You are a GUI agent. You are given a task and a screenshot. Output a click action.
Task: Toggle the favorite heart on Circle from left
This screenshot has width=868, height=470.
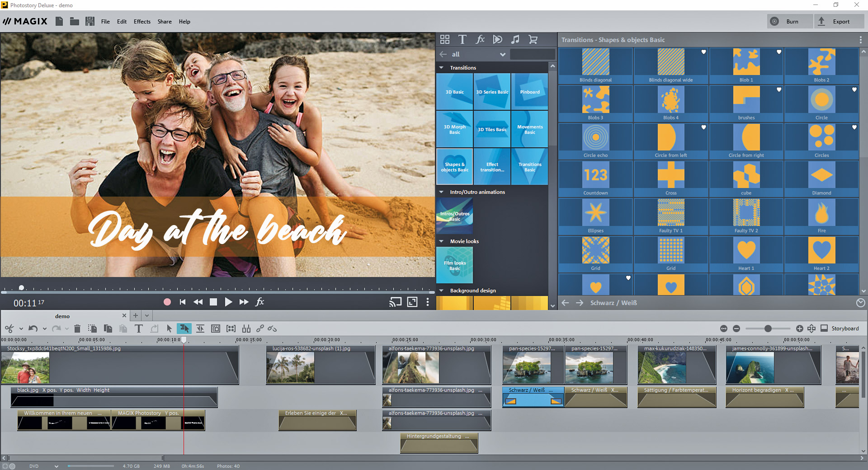pyautogui.click(x=703, y=127)
